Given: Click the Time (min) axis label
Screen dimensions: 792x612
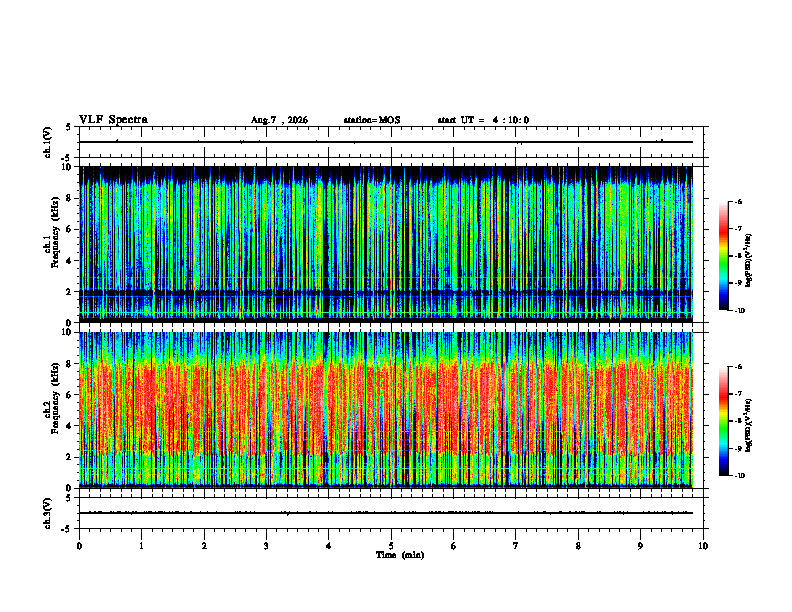Looking at the screenshot, I should coord(400,555).
